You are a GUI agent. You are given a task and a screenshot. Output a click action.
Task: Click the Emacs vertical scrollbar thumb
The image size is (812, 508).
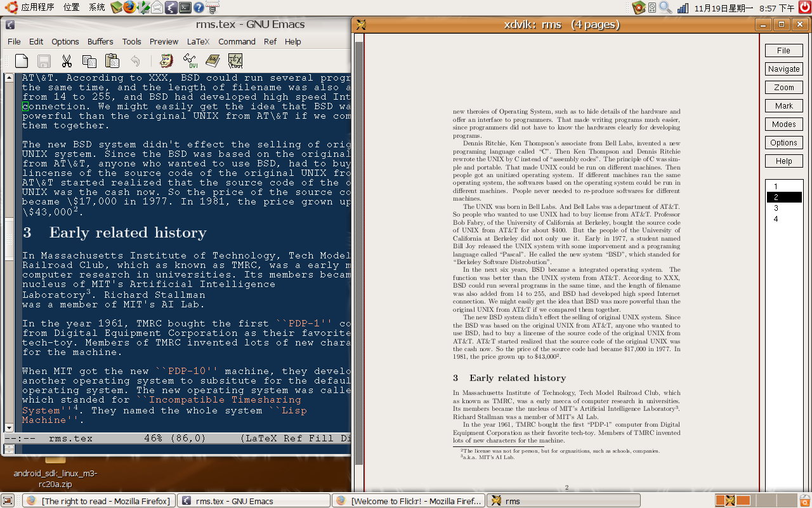[x=9, y=239]
